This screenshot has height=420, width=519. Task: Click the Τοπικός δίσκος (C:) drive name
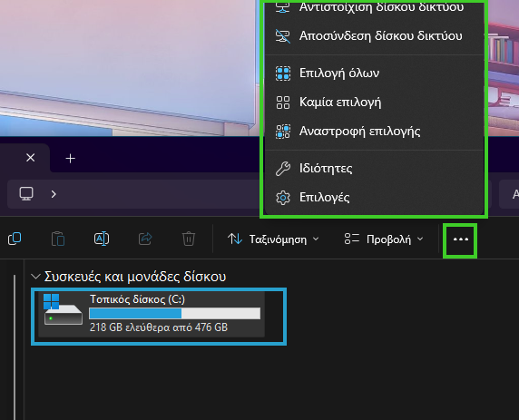click(x=138, y=299)
